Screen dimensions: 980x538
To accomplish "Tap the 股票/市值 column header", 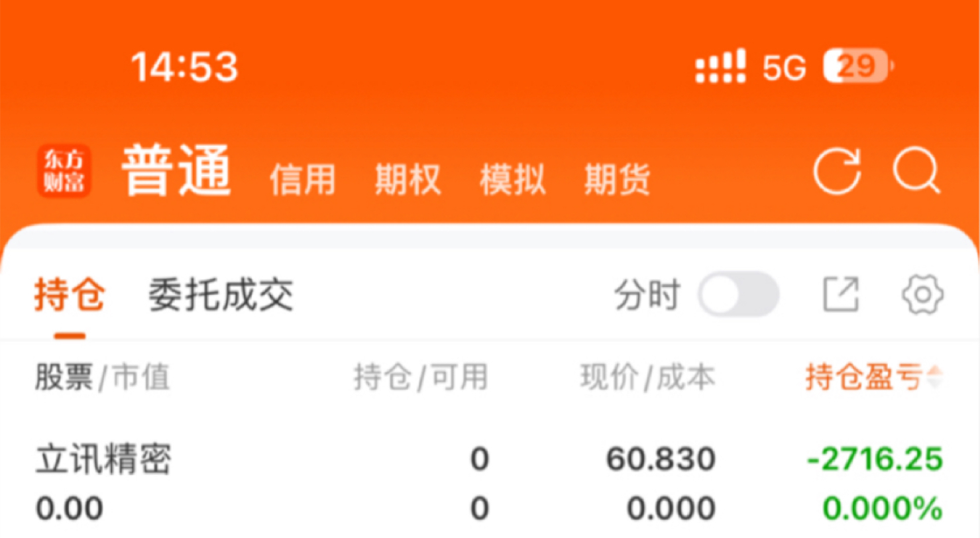I will tap(103, 378).
